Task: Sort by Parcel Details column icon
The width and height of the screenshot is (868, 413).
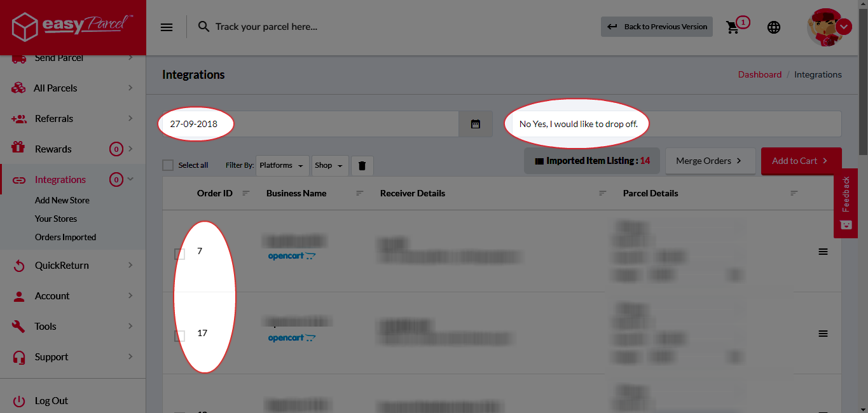Action: coord(794,193)
